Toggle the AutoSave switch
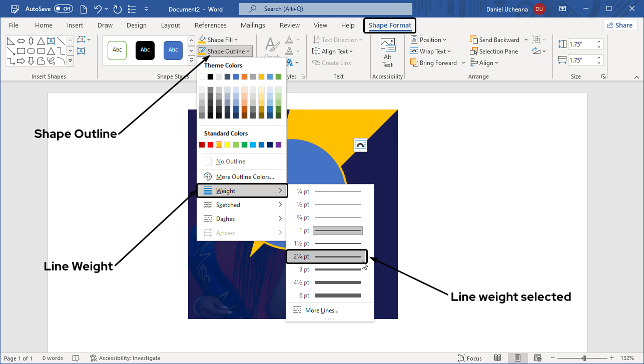 click(x=64, y=9)
